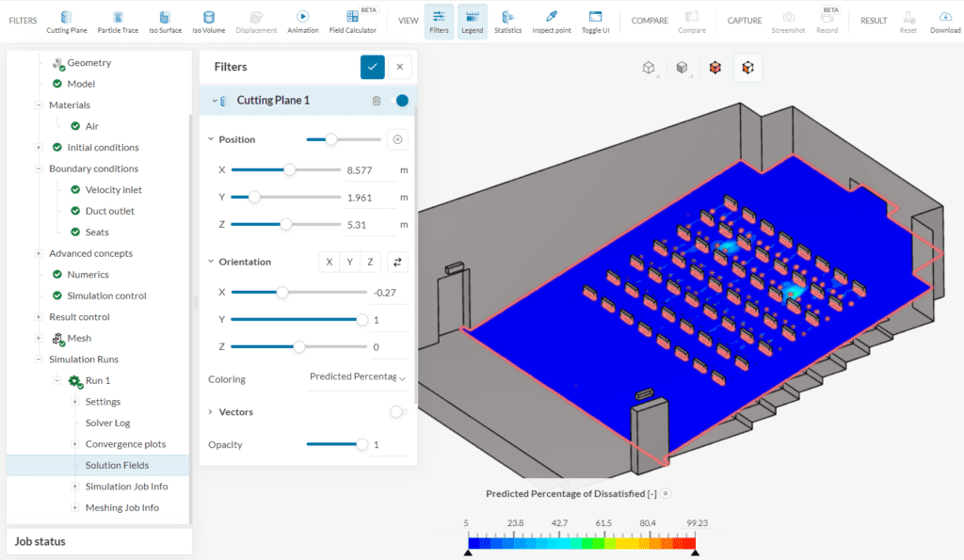Activate the Iso Surface tool
Image resolution: width=964 pixels, height=560 pixels.
click(x=165, y=19)
